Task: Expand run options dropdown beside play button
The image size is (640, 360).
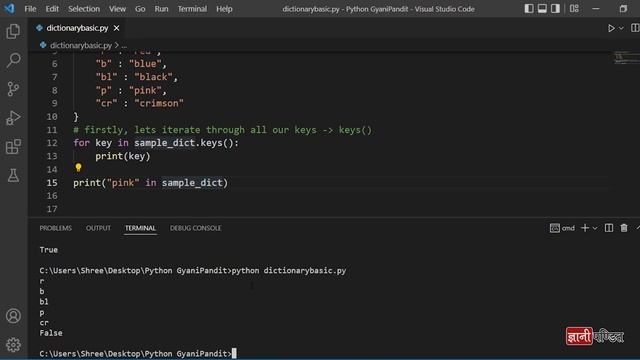Action: coord(621,28)
